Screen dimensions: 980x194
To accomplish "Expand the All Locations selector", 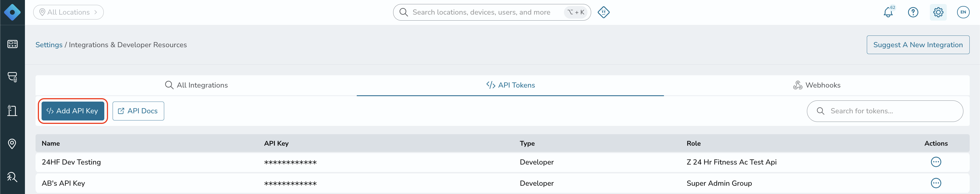I will [68, 12].
